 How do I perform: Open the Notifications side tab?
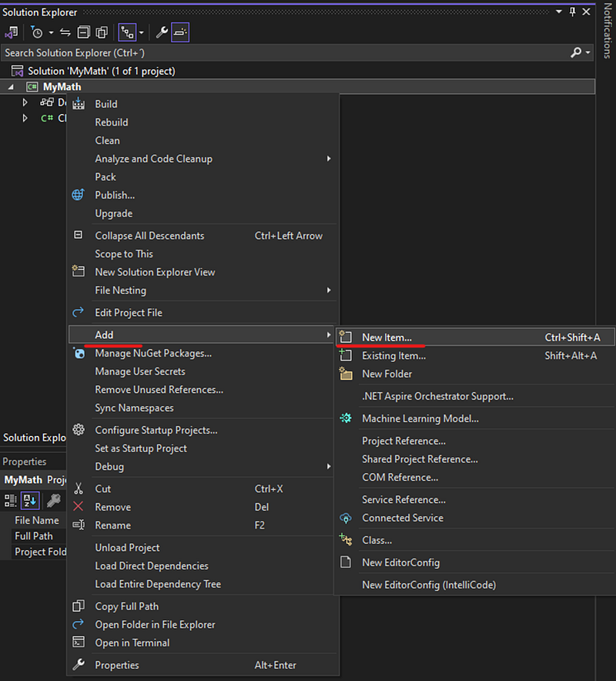(x=607, y=30)
